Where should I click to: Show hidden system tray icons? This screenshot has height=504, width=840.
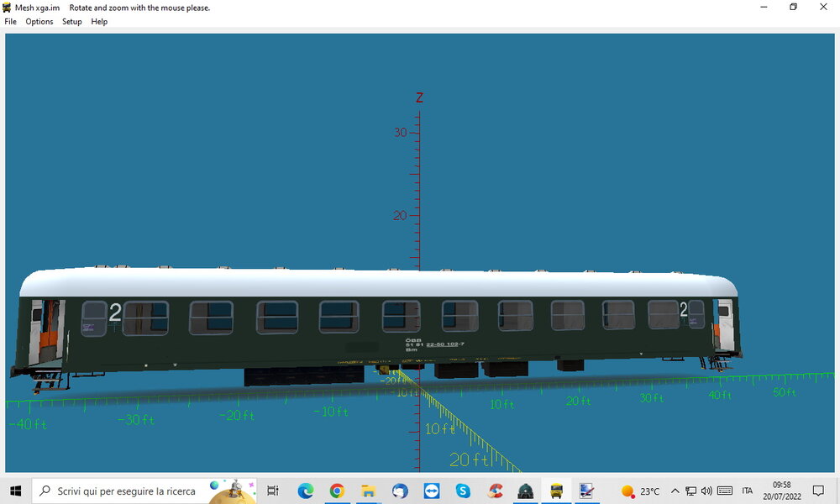tap(675, 491)
